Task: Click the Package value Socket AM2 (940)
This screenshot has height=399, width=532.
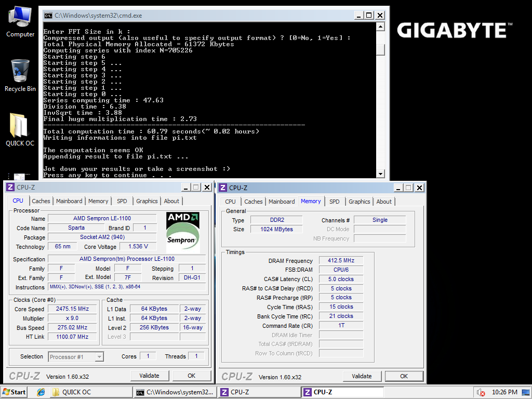Action: 102,237
